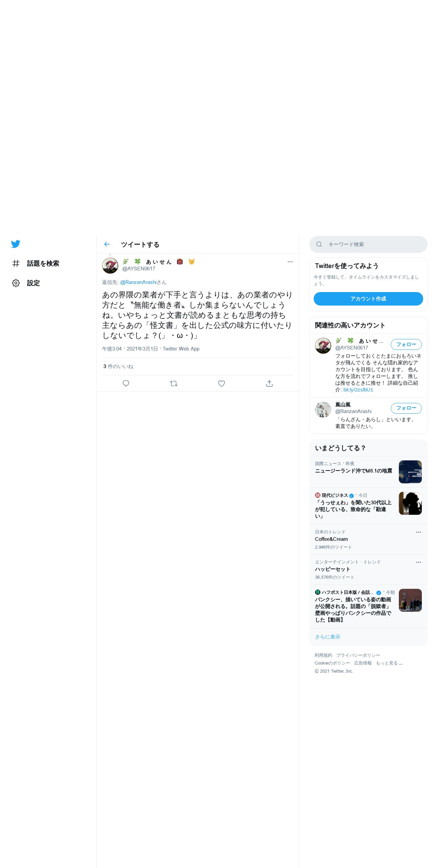Click the キーワード検索 search field
The height and width of the screenshot is (868, 434).
(x=368, y=244)
